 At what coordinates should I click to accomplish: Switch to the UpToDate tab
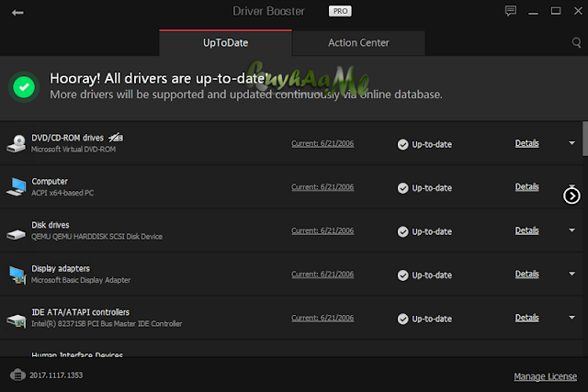(225, 43)
